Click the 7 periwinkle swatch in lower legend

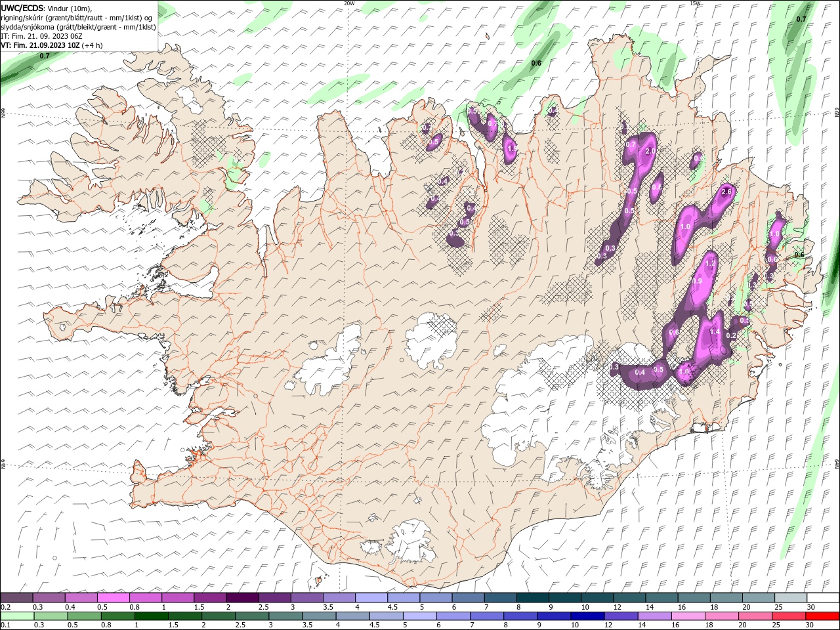pyautogui.click(x=486, y=616)
